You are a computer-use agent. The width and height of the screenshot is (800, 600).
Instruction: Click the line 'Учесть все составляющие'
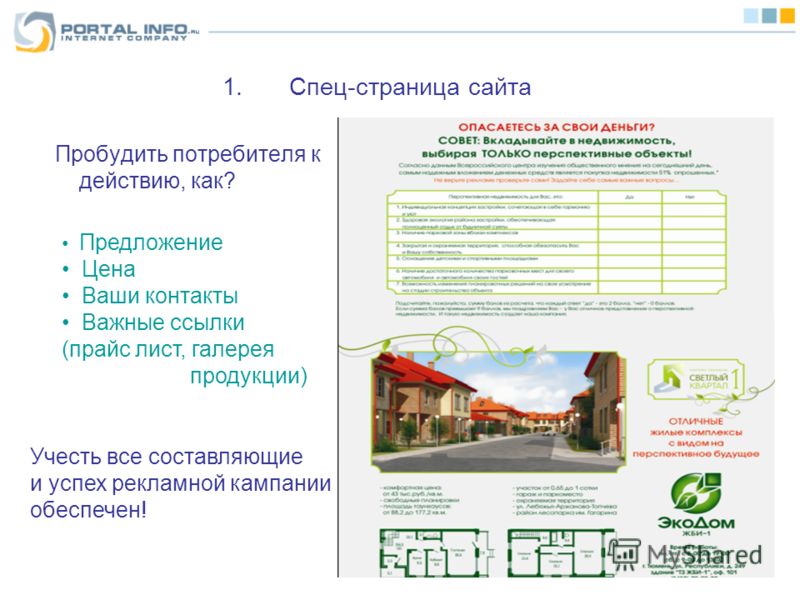(166, 457)
